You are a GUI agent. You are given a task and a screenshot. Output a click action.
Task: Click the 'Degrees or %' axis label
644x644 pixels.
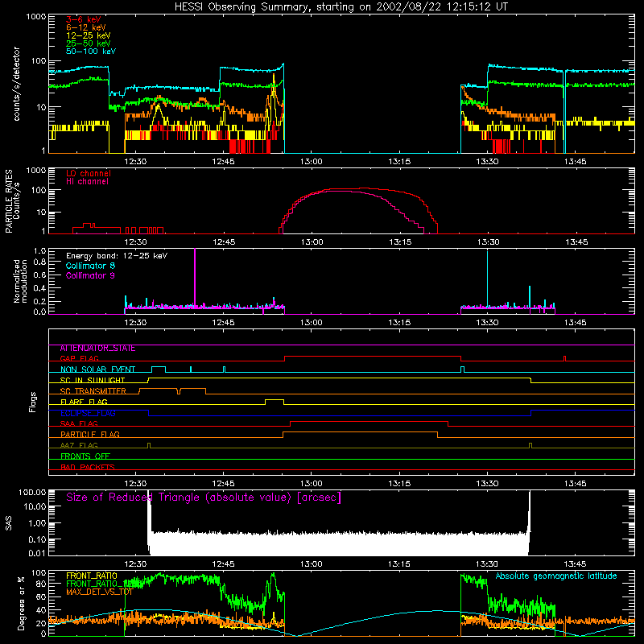[21, 603]
